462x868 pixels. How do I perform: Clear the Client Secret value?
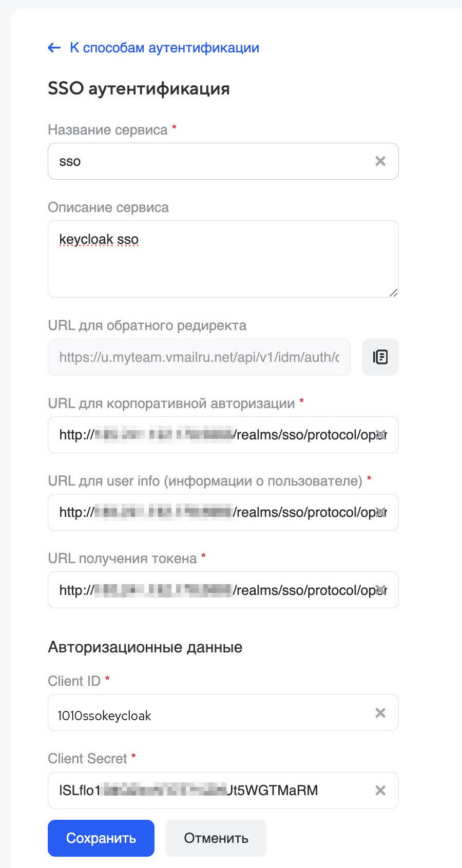[x=380, y=790]
